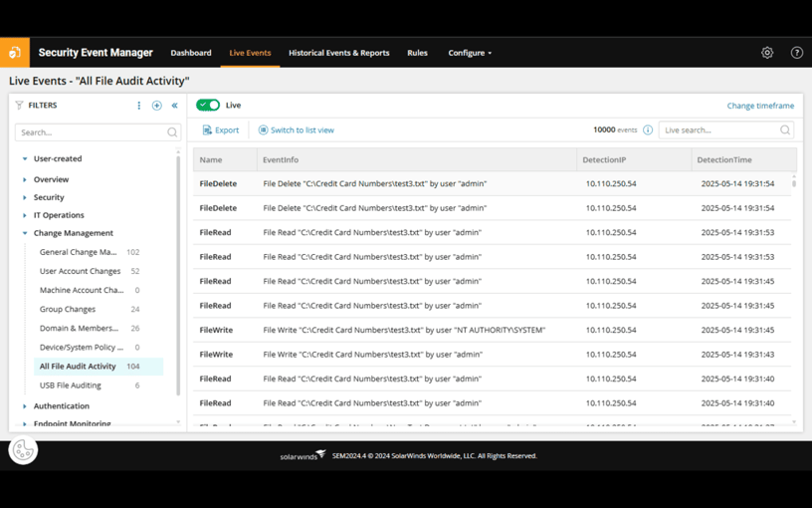Collapse the Change Management filter group
Image resolution: width=812 pixels, height=508 pixels.
tap(24, 233)
